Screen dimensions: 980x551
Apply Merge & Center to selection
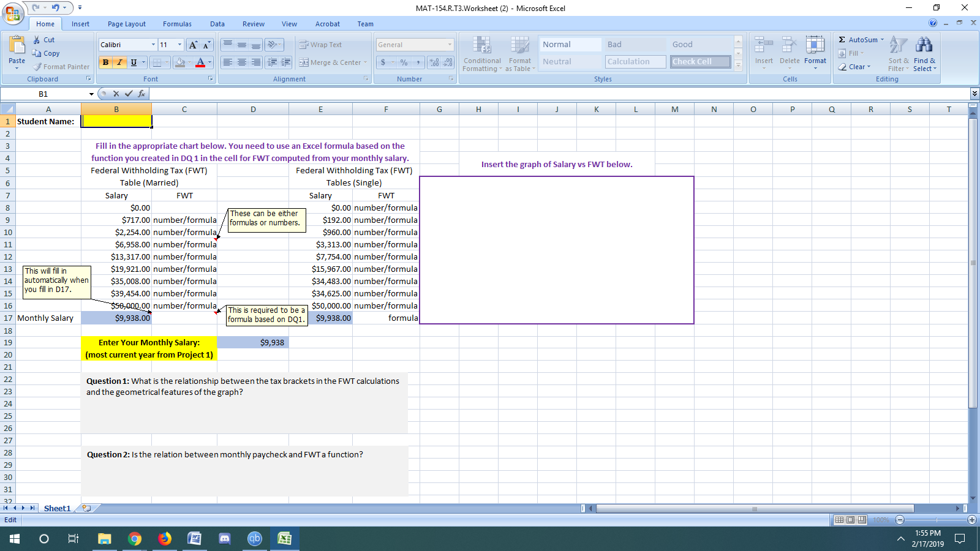[330, 62]
